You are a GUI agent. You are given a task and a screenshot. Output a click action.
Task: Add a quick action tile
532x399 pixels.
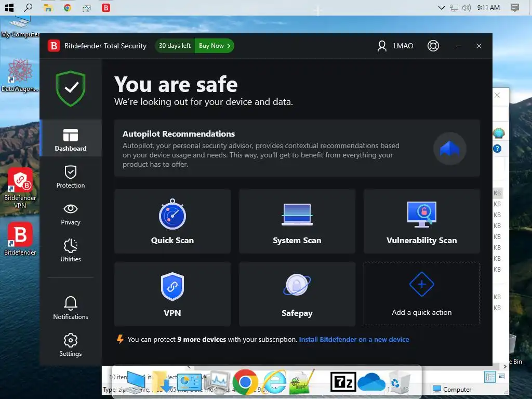click(x=422, y=294)
